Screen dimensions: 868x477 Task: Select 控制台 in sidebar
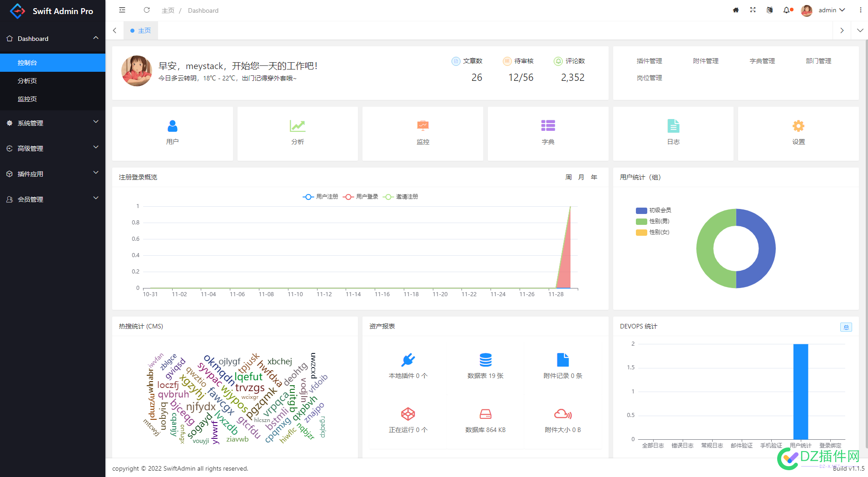pos(53,63)
